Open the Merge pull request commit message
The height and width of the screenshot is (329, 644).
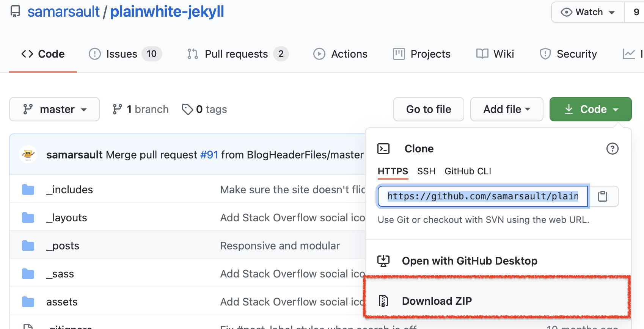pyautogui.click(x=151, y=155)
